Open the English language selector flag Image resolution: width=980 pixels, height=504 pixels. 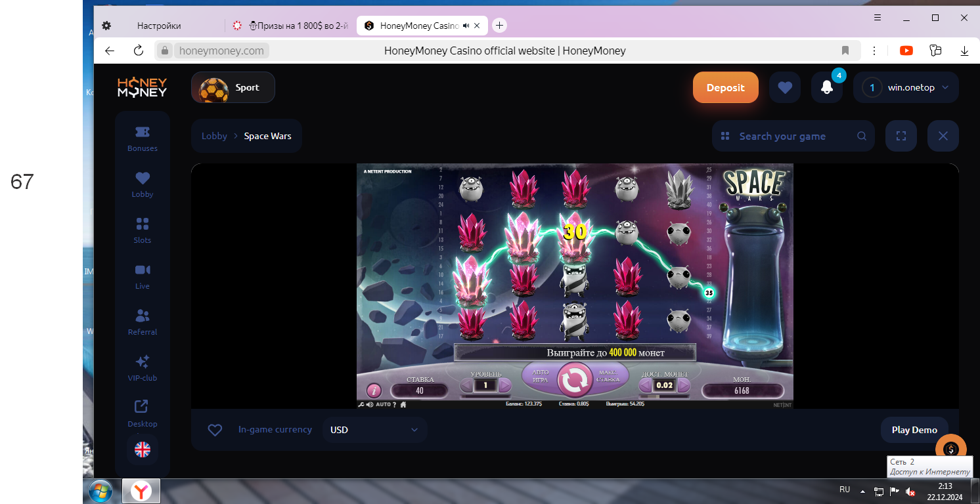click(x=143, y=450)
